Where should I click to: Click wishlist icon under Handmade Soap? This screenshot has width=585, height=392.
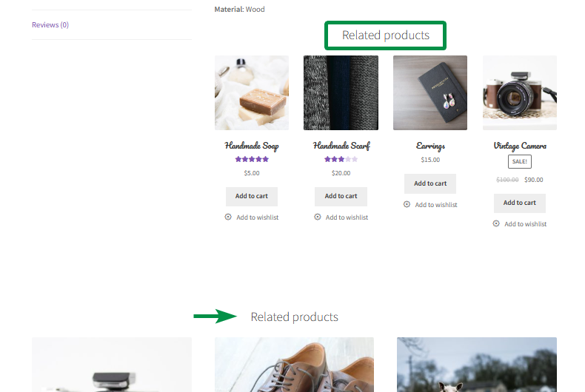pyautogui.click(x=228, y=217)
